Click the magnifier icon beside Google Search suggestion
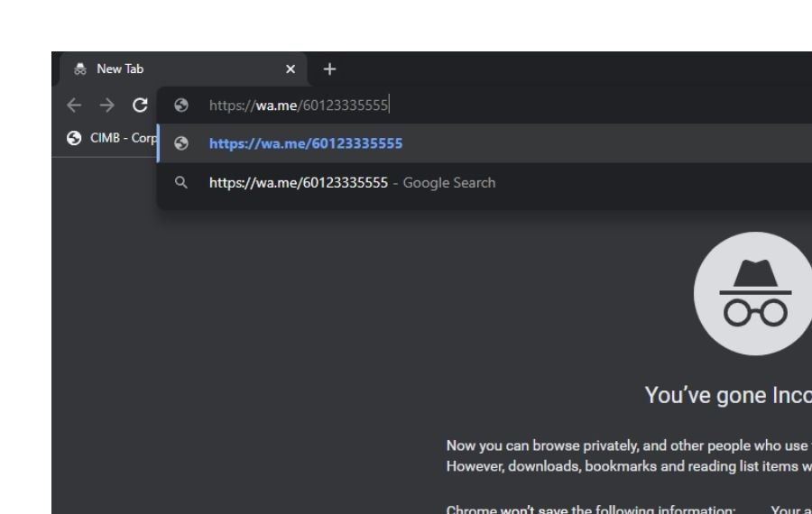The image size is (812, 514). [x=180, y=183]
